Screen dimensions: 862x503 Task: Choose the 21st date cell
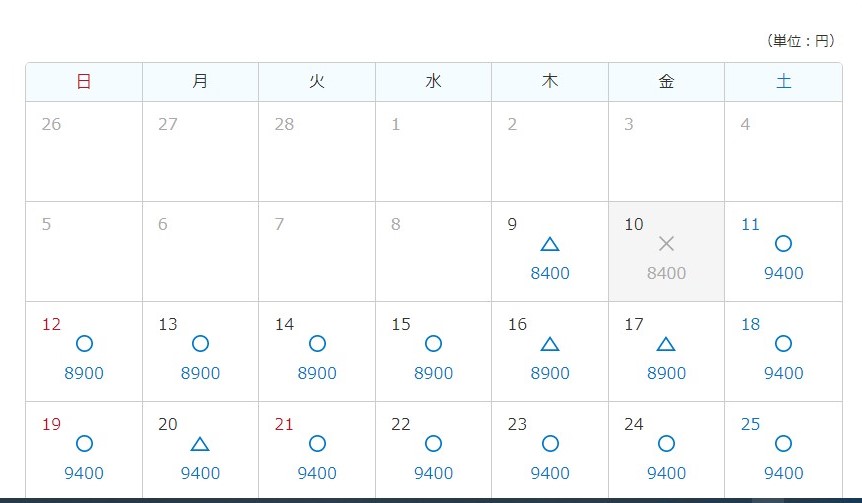pos(317,449)
